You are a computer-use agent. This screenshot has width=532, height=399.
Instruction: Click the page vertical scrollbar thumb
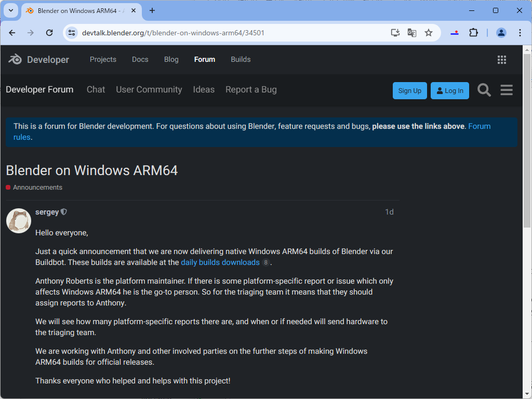click(527, 140)
